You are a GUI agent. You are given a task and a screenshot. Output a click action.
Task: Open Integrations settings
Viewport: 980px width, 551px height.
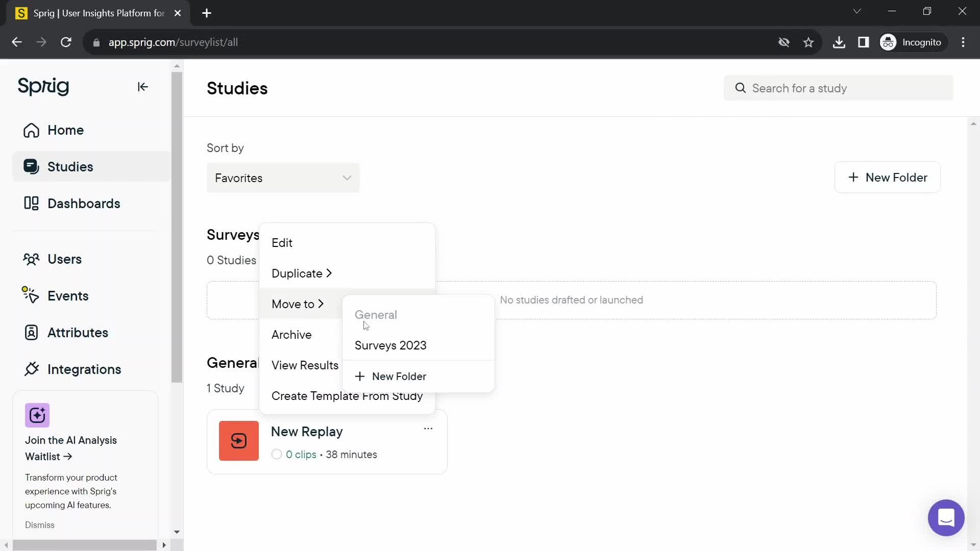coord(84,370)
